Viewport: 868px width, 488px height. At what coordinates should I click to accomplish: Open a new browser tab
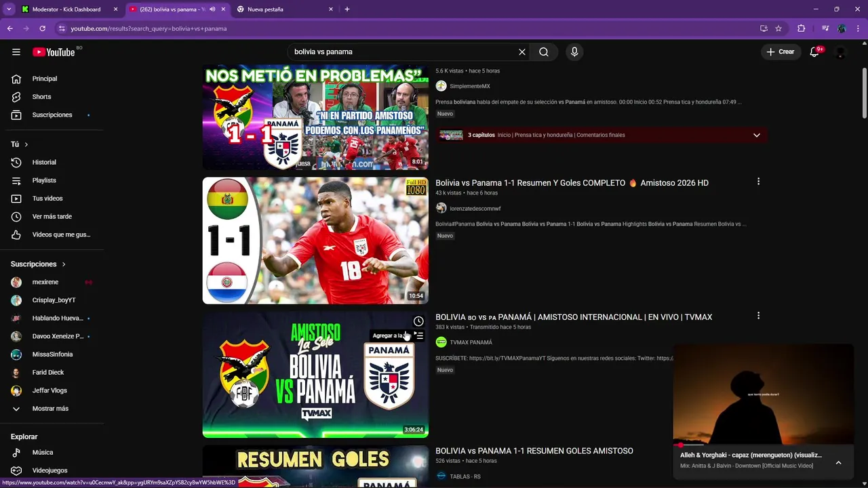[x=347, y=9]
